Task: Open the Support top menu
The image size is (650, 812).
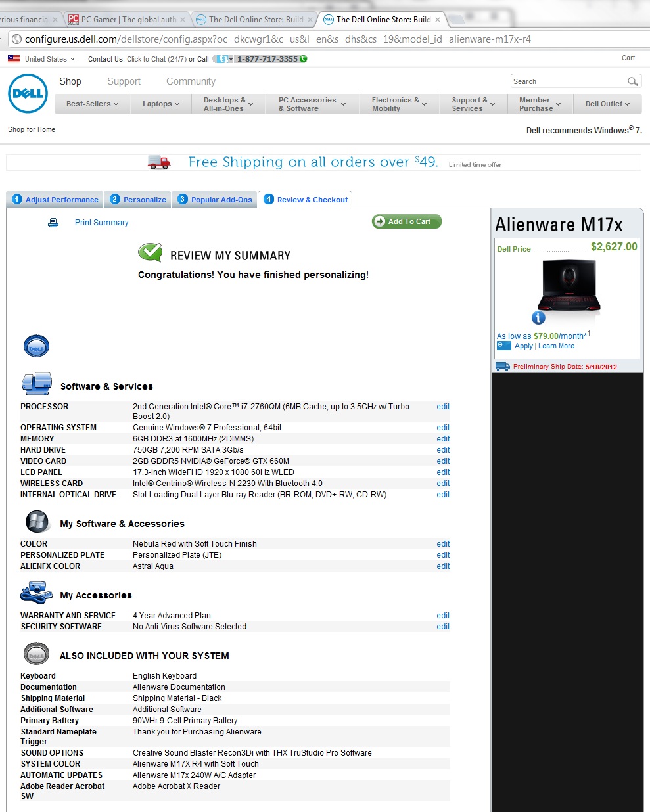Action: [x=124, y=81]
